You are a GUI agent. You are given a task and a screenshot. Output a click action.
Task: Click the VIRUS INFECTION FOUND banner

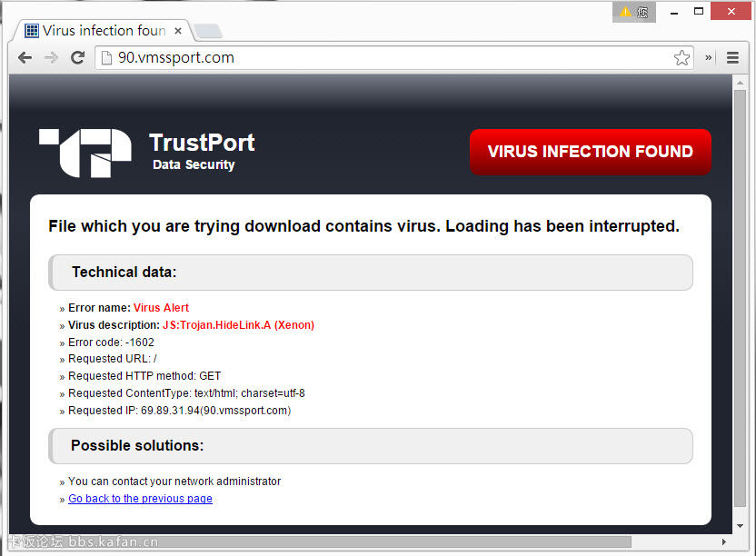(x=590, y=152)
